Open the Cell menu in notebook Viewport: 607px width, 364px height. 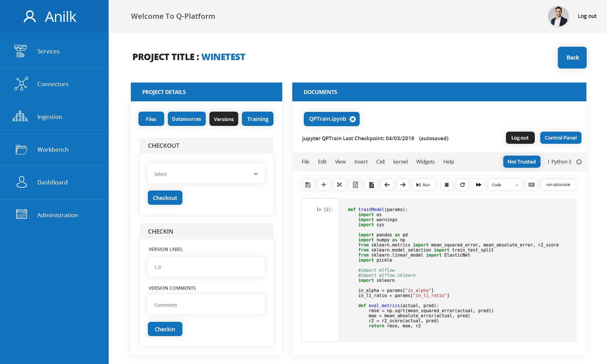(380, 162)
